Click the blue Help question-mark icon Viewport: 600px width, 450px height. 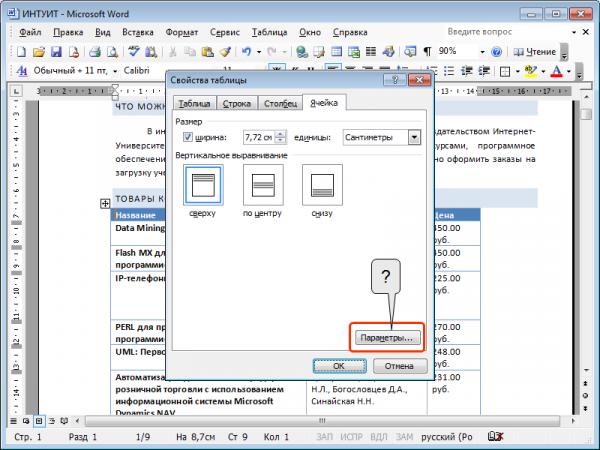click(496, 52)
